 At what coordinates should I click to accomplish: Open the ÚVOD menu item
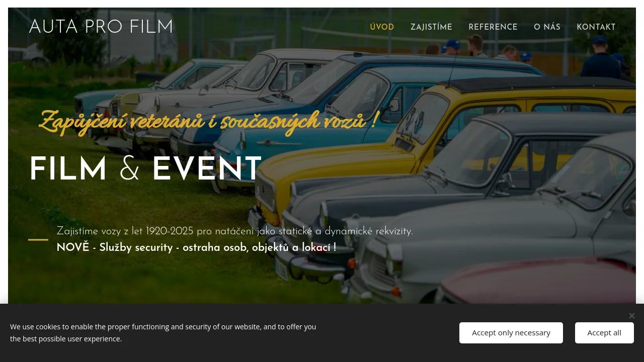pos(382,27)
